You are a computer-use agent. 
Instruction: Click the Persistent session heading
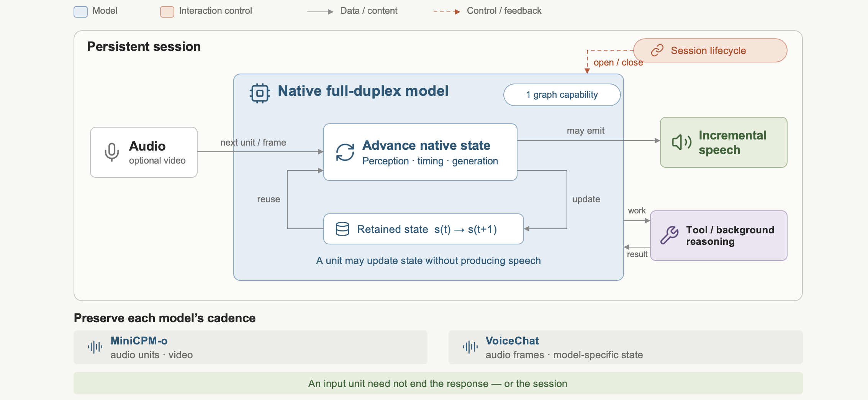pyautogui.click(x=144, y=47)
